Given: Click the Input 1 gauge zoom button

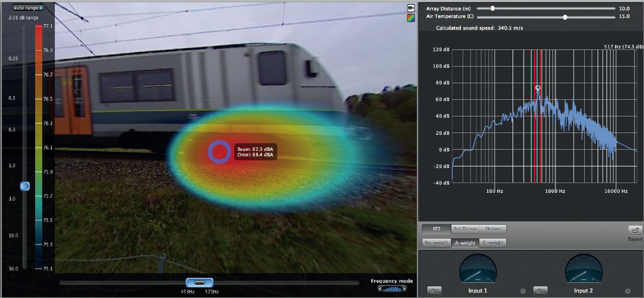Looking at the screenshot, I should (434, 291).
